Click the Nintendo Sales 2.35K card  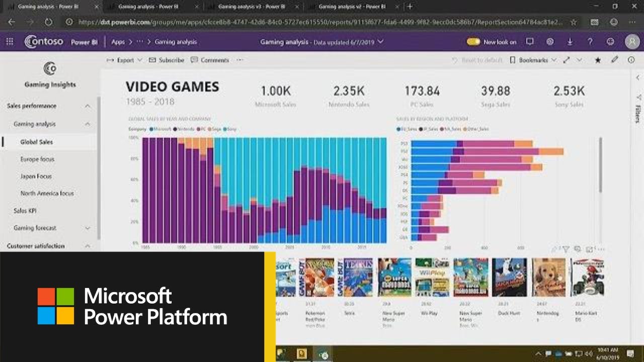pos(349,96)
